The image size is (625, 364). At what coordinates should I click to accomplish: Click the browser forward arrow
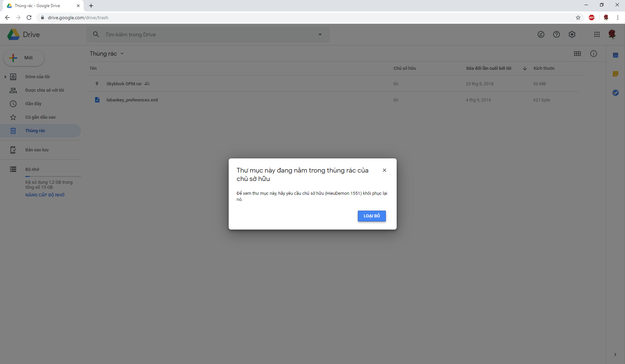click(18, 18)
